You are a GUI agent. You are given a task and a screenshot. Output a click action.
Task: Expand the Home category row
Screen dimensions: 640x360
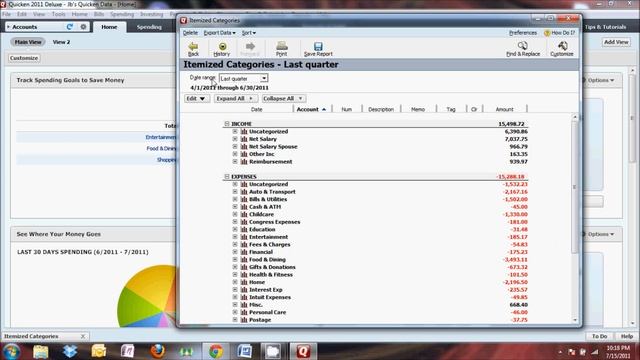coord(235,282)
